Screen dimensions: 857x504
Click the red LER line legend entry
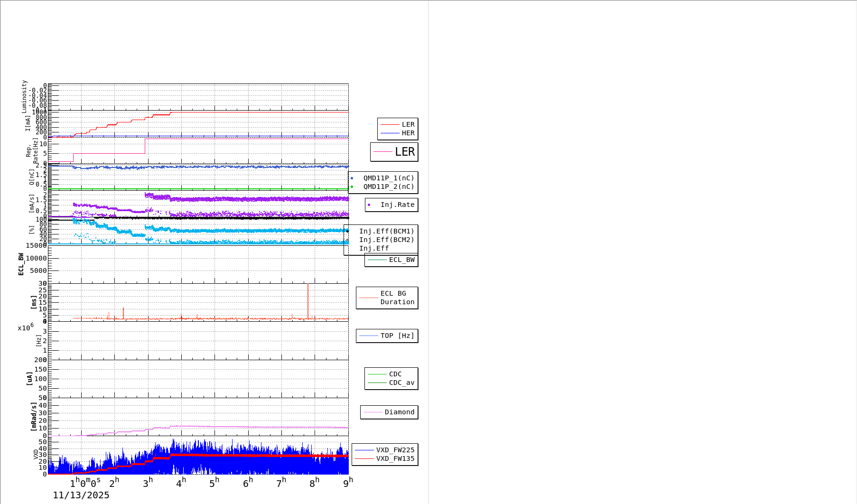click(x=398, y=125)
